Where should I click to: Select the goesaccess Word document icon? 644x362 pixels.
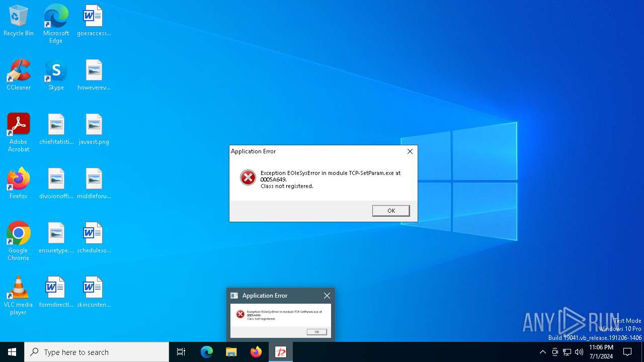tap(94, 21)
